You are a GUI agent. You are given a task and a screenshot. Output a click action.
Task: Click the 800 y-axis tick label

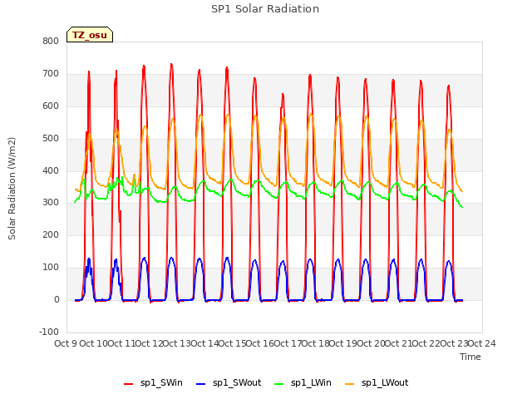point(51,41)
